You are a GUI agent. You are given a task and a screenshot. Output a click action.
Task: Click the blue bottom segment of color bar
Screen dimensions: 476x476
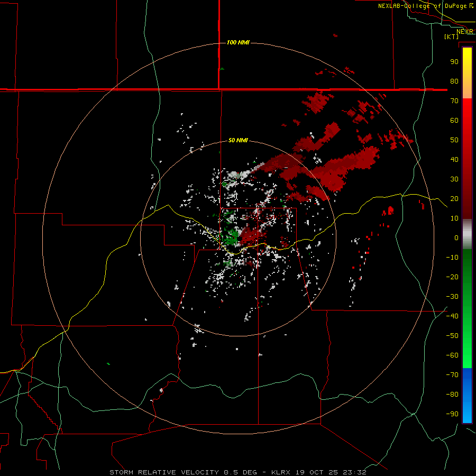coord(467,396)
